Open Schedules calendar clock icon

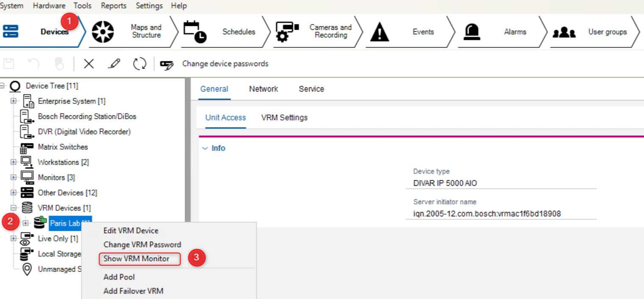pyautogui.click(x=195, y=32)
